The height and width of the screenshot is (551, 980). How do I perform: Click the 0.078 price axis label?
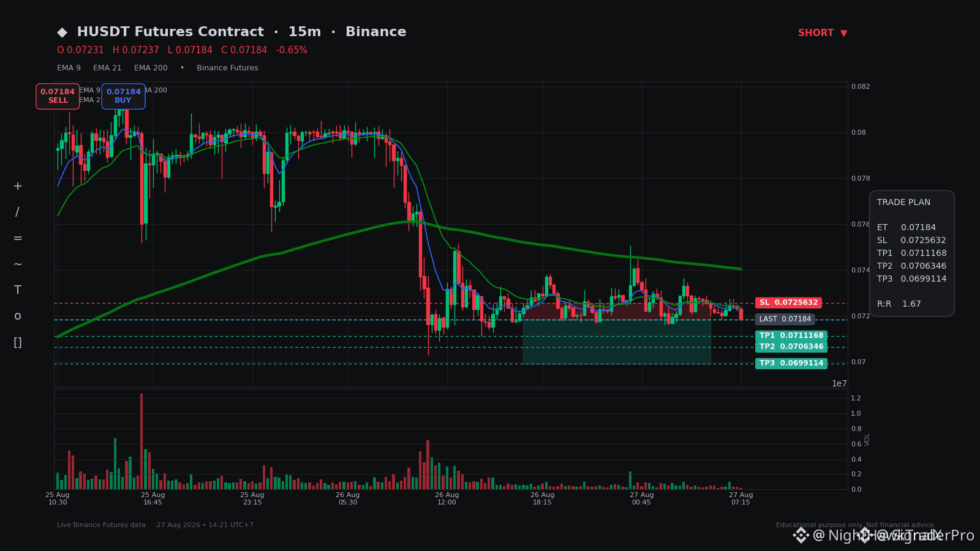tap(861, 178)
